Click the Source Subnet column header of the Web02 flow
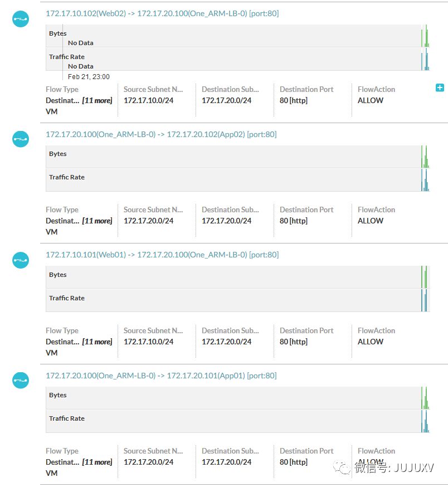 [153, 89]
